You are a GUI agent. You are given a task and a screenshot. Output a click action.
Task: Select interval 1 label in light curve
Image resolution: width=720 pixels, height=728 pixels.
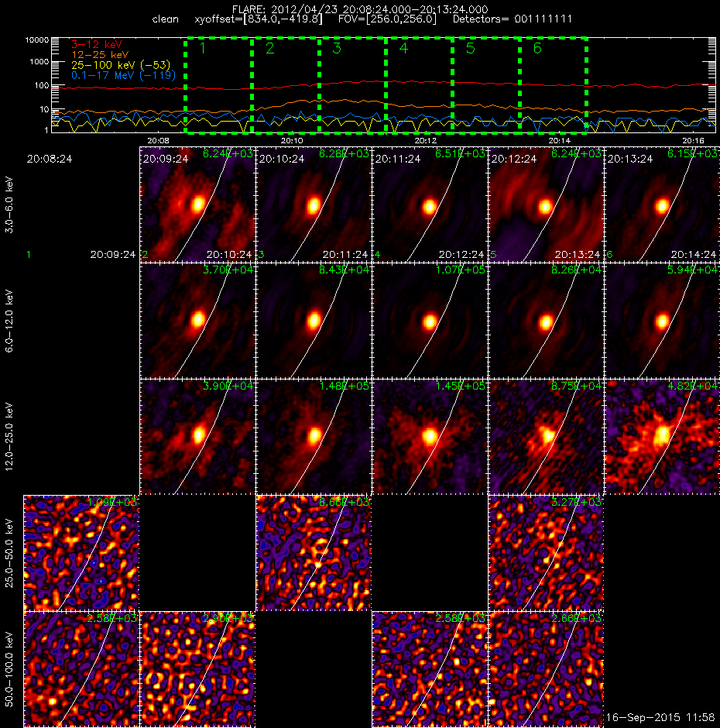tap(202, 48)
